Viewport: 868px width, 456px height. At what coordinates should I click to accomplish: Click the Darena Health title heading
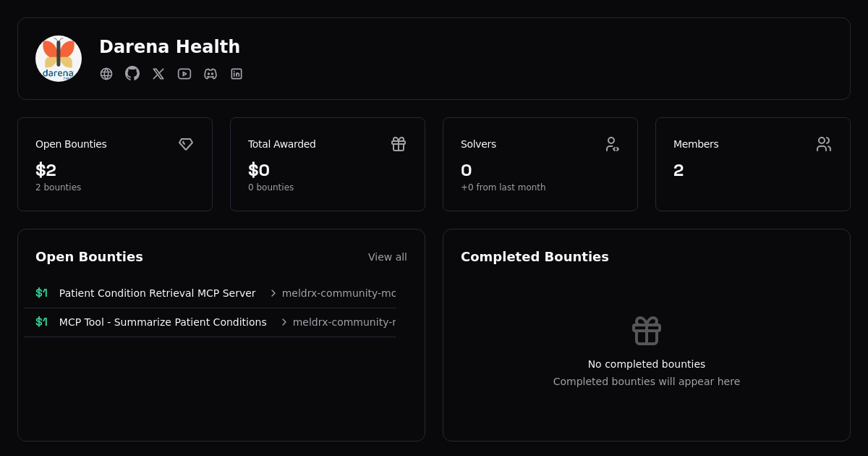coord(169,46)
